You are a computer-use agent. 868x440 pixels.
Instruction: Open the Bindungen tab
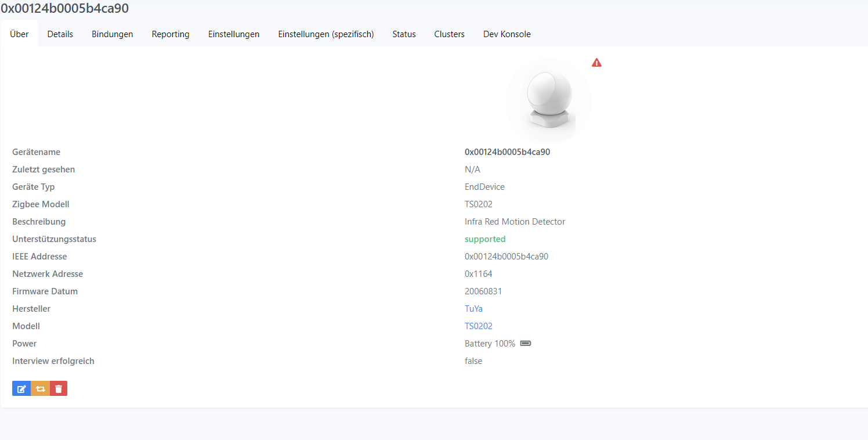coord(112,34)
